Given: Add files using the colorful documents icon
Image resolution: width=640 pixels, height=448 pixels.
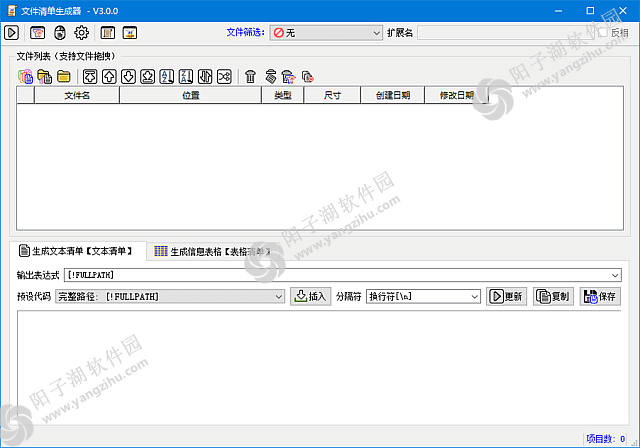Looking at the screenshot, I should click(x=25, y=76).
